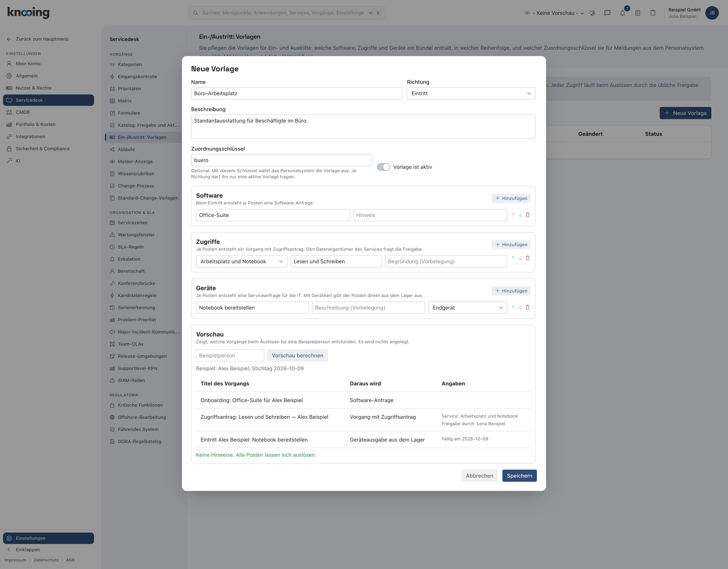Screen dimensions: 728x569
Task: Go to CMDB settings in sidebar
Action: point(23,112)
